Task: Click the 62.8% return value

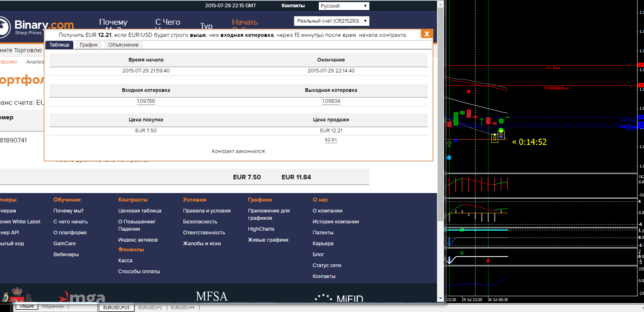Action: [x=331, y=140]
